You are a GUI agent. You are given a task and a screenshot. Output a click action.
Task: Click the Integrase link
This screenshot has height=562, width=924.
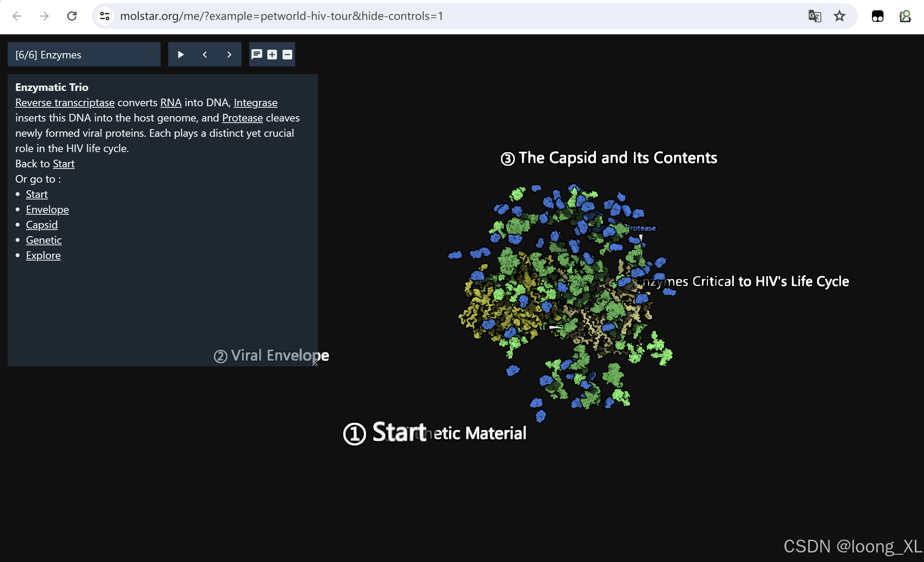click(255, 102)
